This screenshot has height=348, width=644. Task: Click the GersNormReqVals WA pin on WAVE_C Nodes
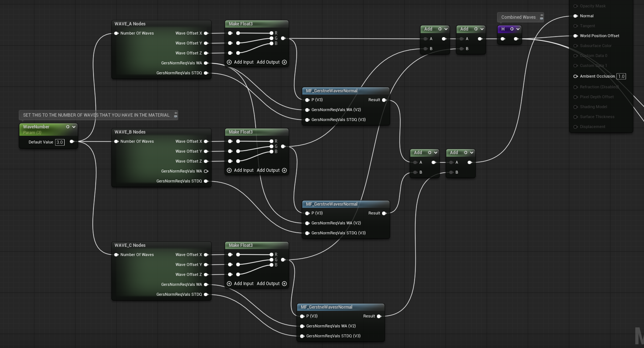(206, 284)
